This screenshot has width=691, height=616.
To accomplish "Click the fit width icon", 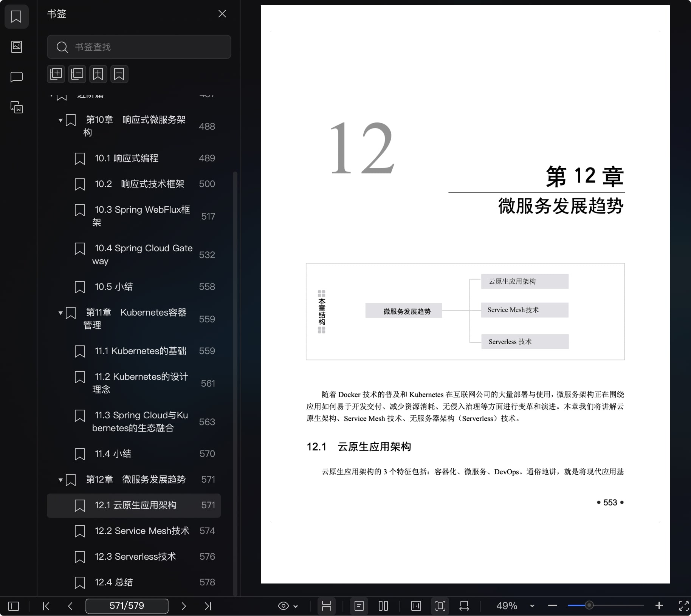I will (464, 606).
